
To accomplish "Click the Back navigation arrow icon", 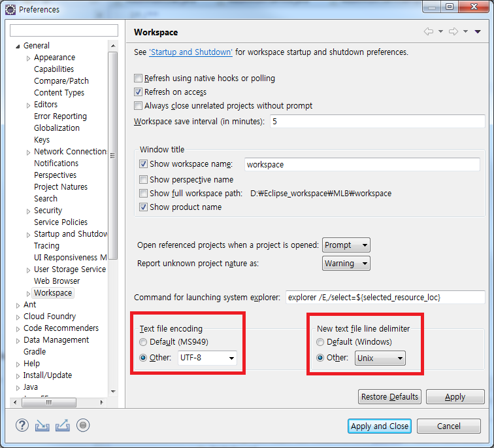I will tap(429, 31).
